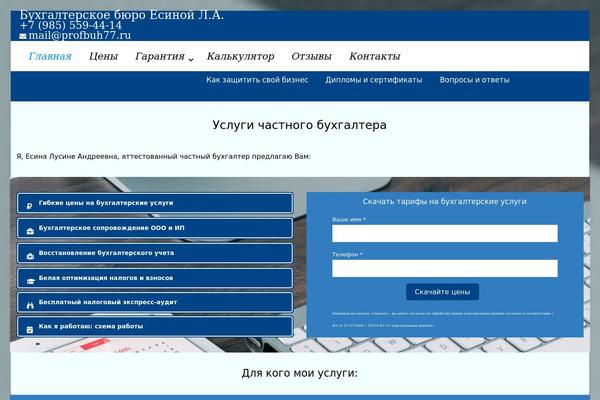Open Бесплатный налоговый экспресс-аудит
600x400 pixels.
click(155, 302)
